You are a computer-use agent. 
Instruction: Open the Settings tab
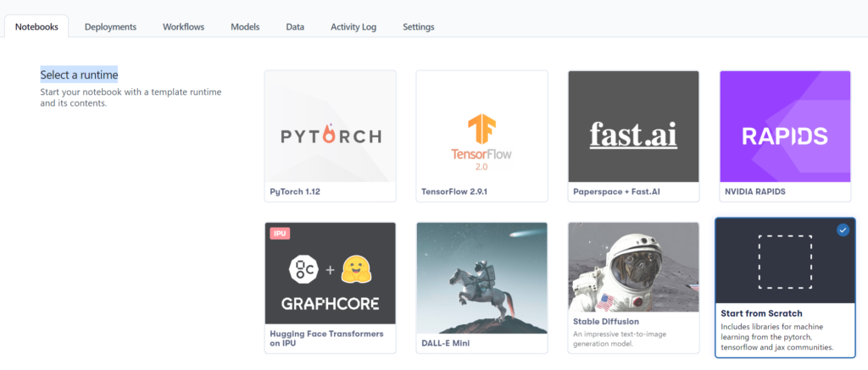click(x=419, y=26)
